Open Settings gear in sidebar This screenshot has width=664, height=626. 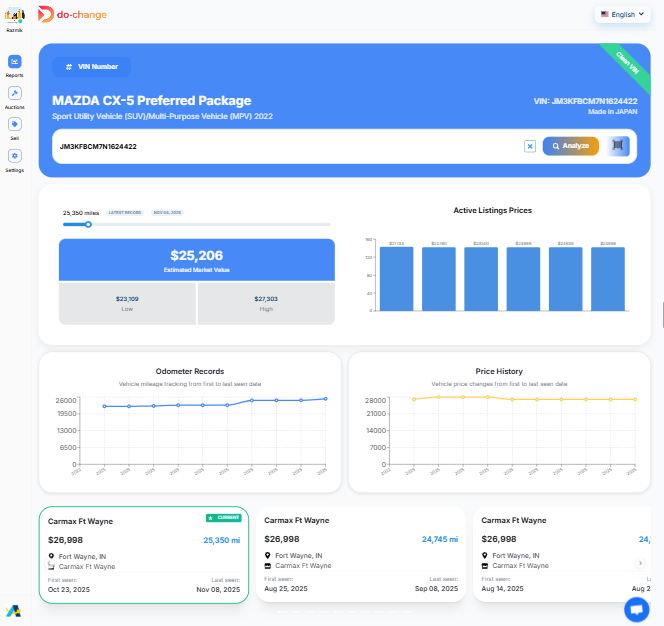[x=14, y=156]
